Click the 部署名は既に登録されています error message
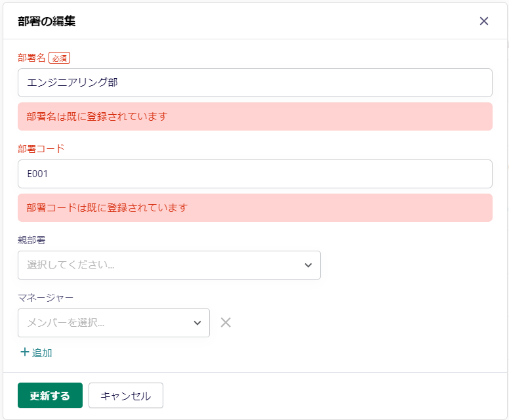This screenshot has height=420, width=509. pyautogui.click(x=97, y=117)
